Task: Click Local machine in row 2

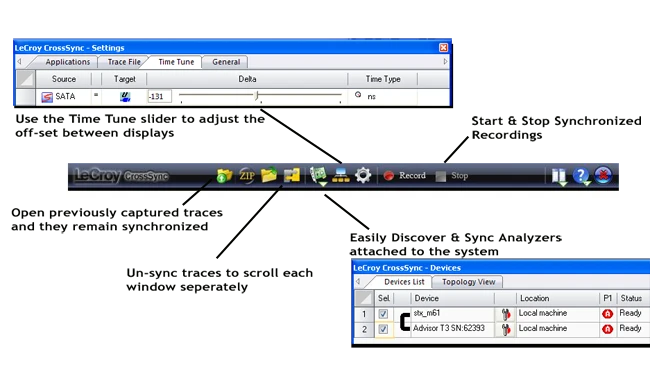Action: tap(543, 328)
